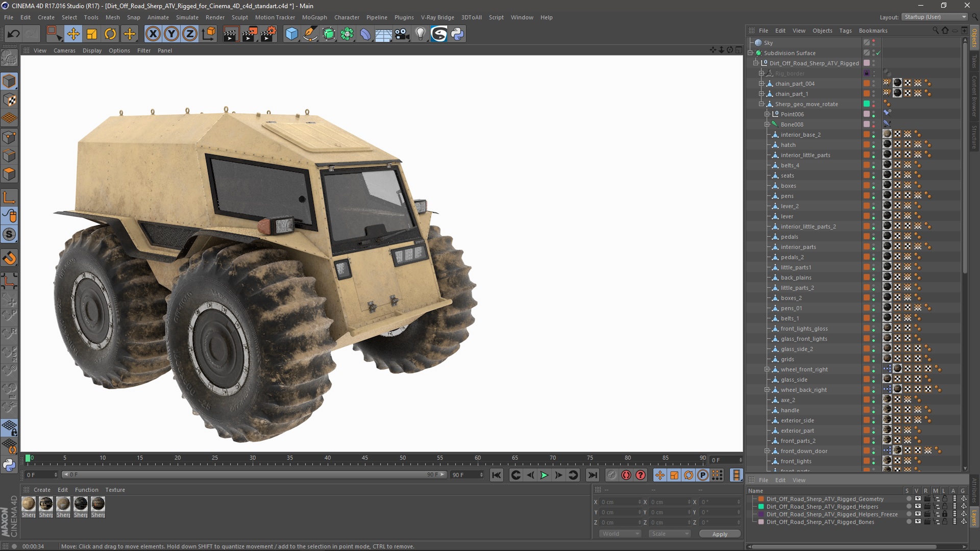Toggle Y axis lock
Viewport: 980px width, 551px height.
pos(171,34)
